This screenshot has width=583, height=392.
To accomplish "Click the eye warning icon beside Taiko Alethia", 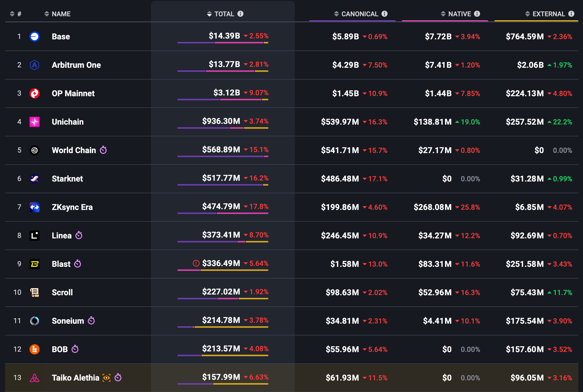I will (106, 378).
